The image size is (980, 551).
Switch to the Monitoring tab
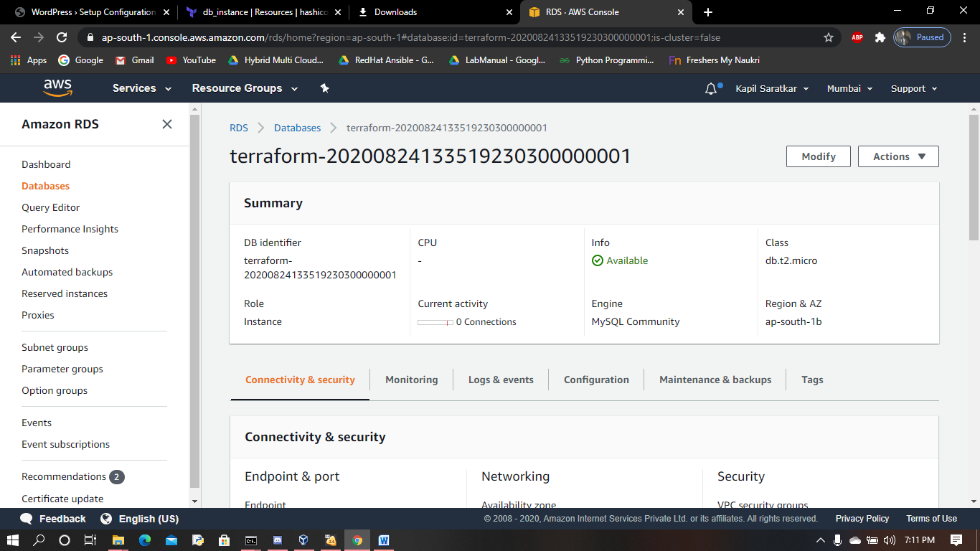[411, 380]
